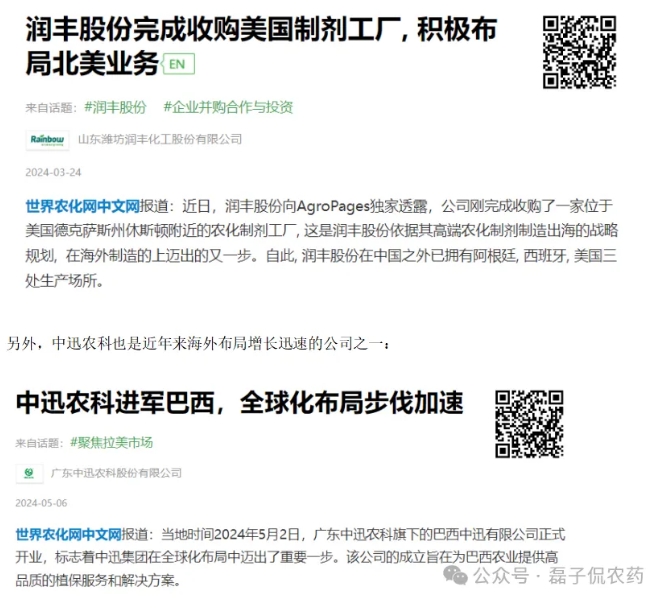
Task: Click 世界农化网中文网 link in first article
Action: [83, 206]
